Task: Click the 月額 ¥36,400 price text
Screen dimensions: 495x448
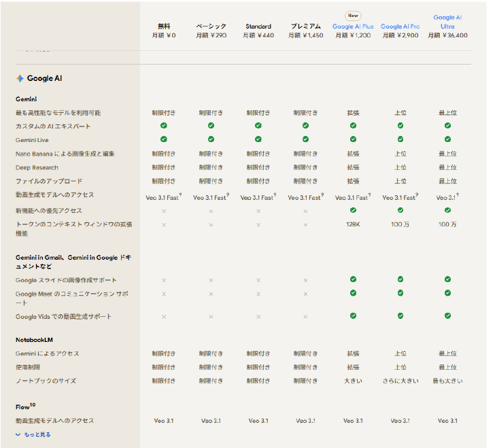Action: pos(447,35)
